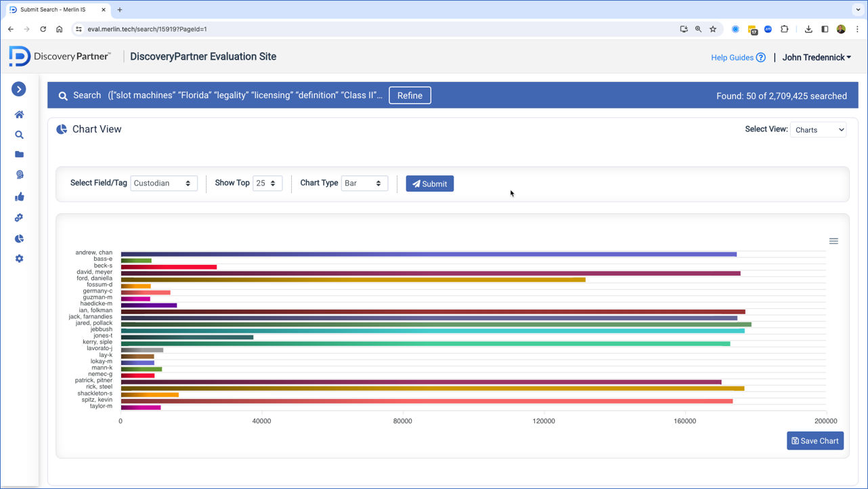Screen dimensions: 868x489
Task: Open the Show Top 25 dropdown
Action: coord(267,184)
